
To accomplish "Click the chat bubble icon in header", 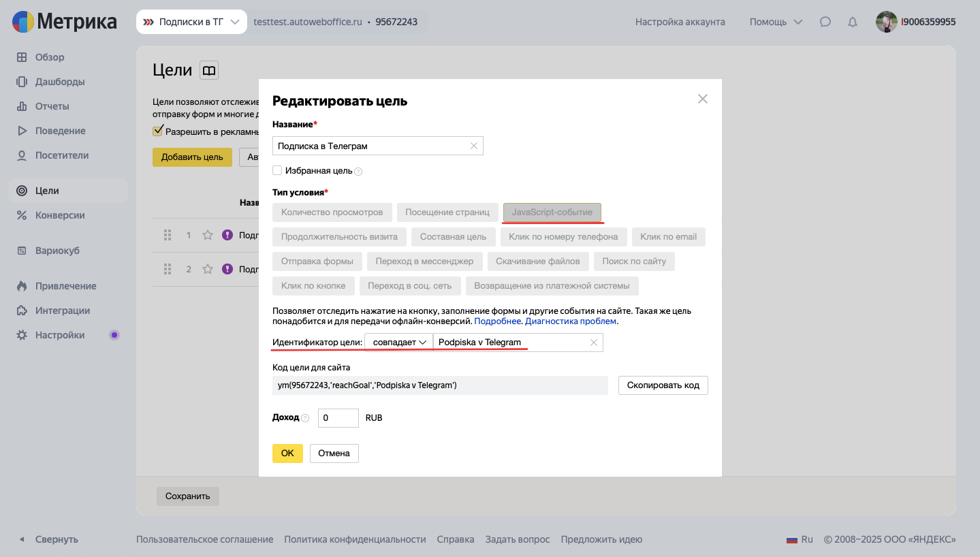I will pyautogui.click(x=825, y=22).
